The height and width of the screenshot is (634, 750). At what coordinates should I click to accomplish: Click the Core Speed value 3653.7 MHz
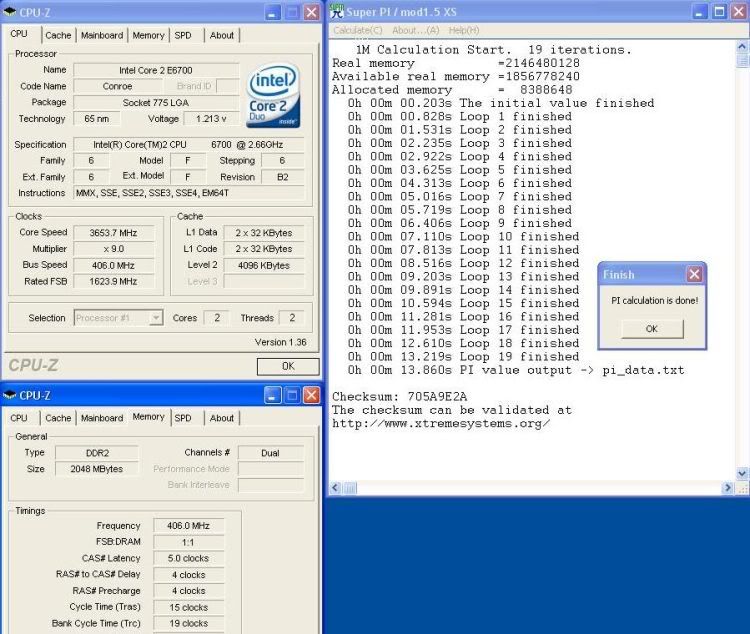coord(114,233)
